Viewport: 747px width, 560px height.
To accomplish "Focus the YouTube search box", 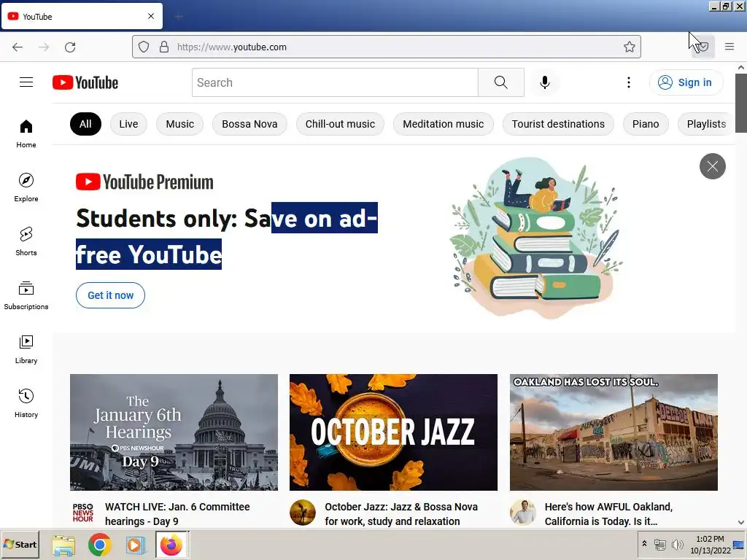I will pyautogui.click(x=335, y=82).
